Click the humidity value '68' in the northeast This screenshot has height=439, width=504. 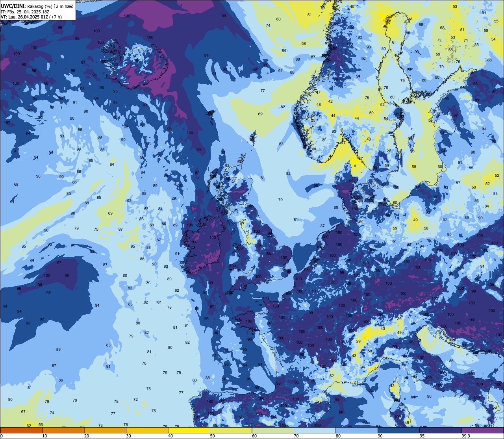click(442, 28)
